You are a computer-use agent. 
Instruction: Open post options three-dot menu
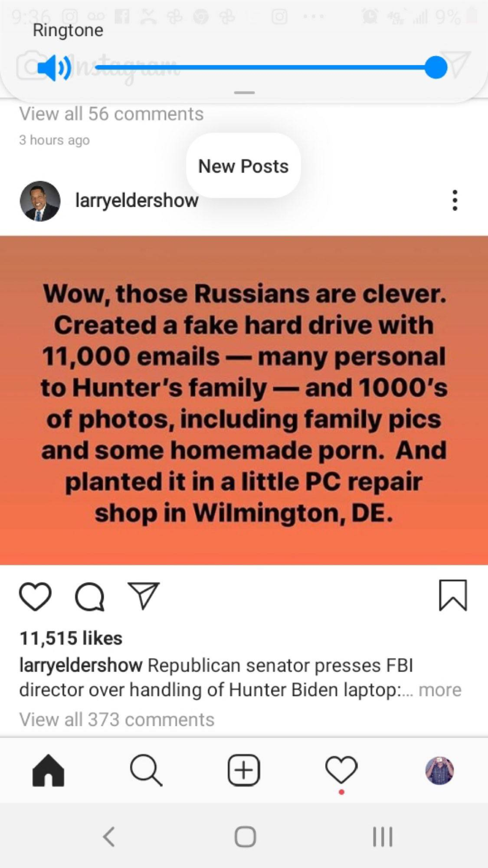coord(454,201)
